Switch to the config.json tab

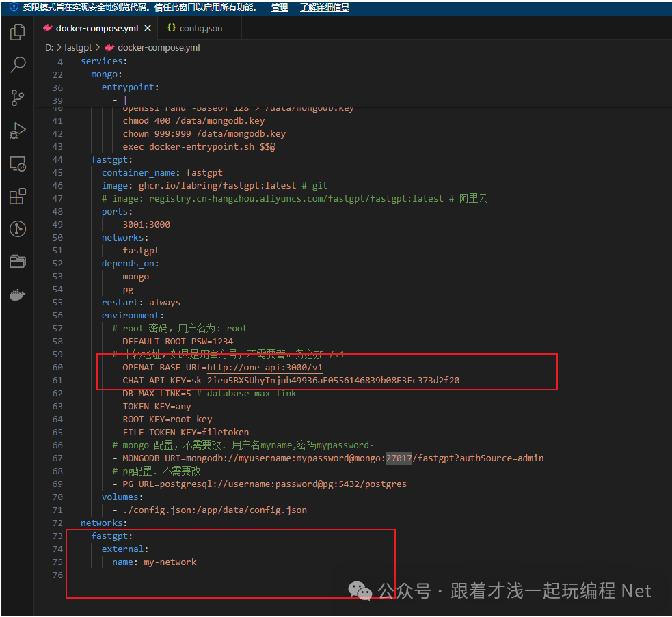tap(200, 28)
